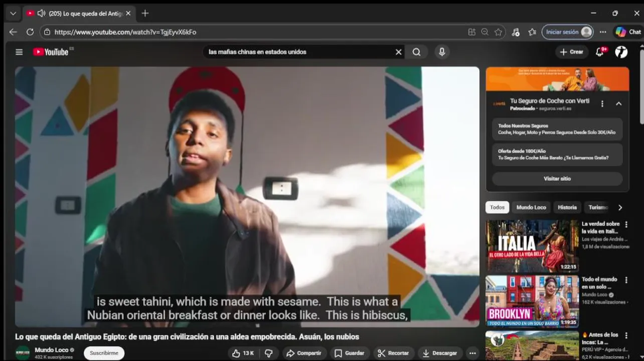Open the Verti ad options menu
The width and height of the screenshot is (644, 361).
602,104
